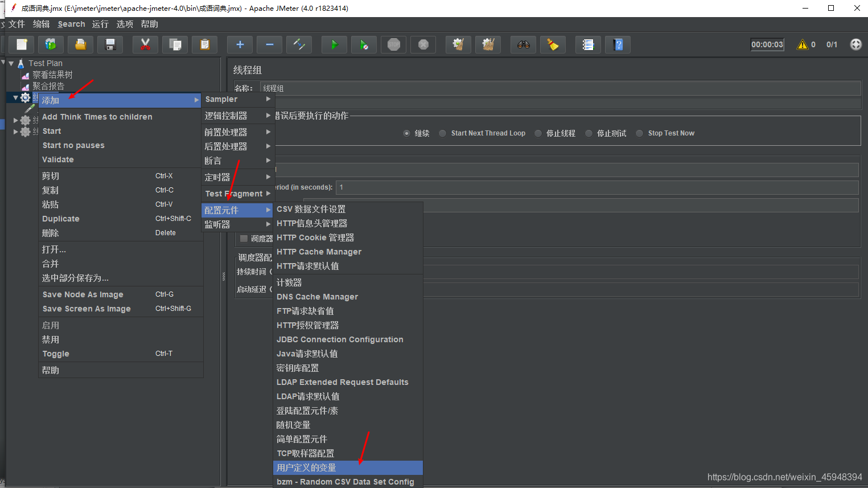Screen dimensions: 868x488
Task: Choose 用户定义的变量 from the config menu
Action: coord(348,468)
